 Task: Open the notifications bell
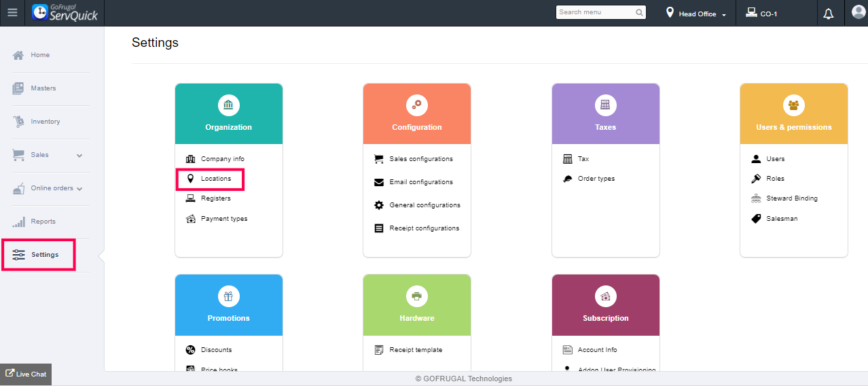[x=829, y=14]
